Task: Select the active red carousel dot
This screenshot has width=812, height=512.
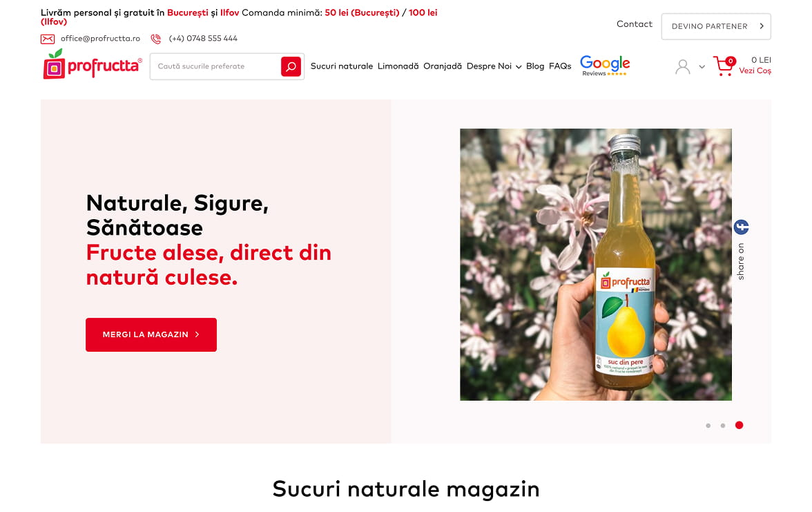Action: (739, 425)
